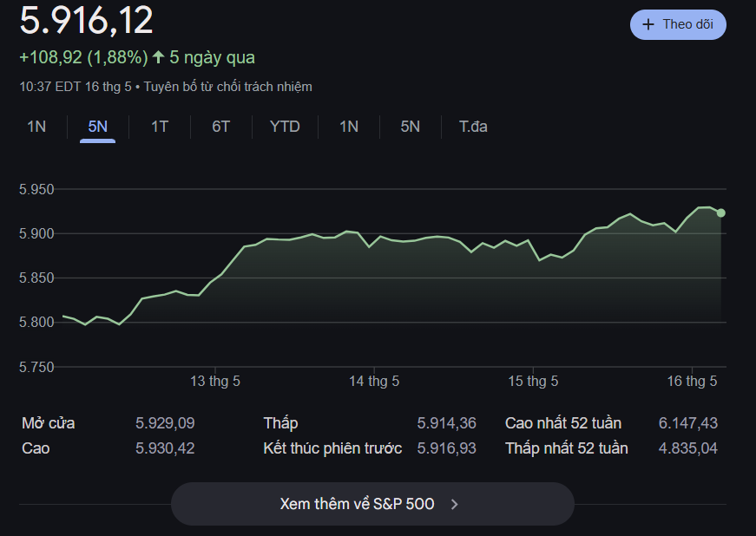Switch to the T.đa max range tab
This screenshot has height=536, width=756.
pyautogui.click(x=473, y=127)
